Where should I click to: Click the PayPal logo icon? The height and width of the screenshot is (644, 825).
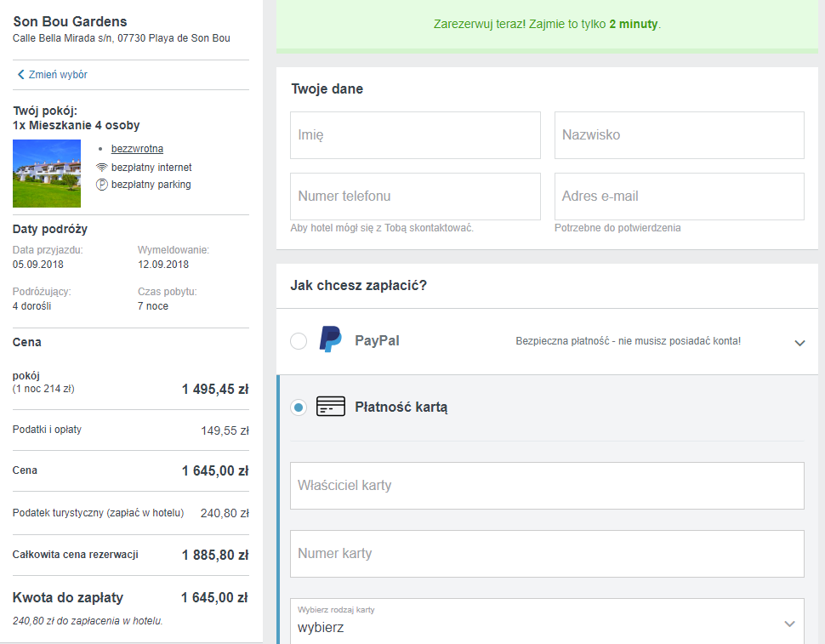point(330,339)
